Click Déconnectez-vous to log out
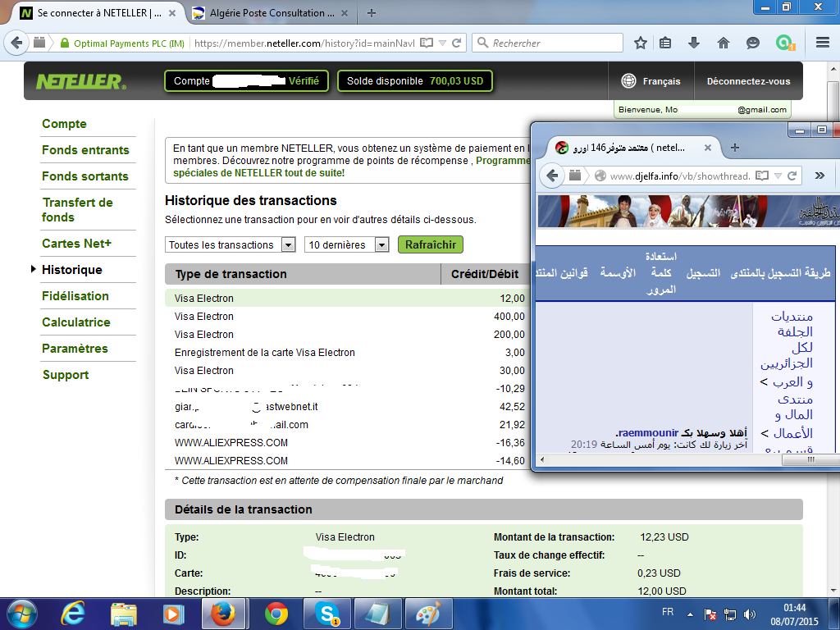 (748, 81)
